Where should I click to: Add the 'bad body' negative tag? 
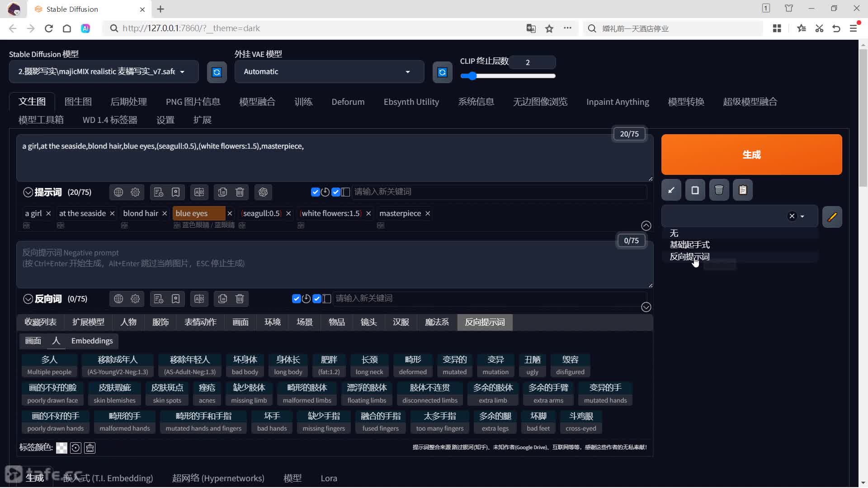pos(245,366)
